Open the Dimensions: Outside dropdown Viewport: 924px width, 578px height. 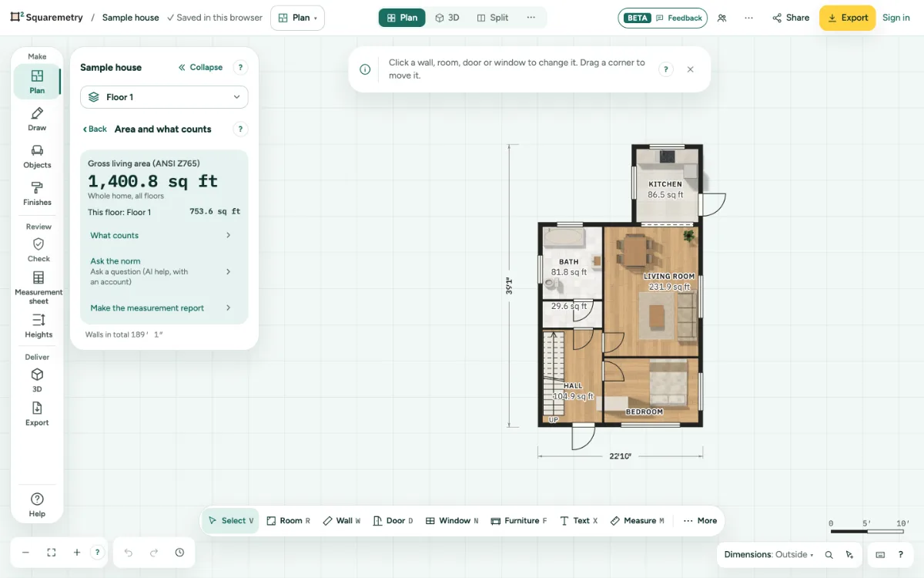pyautogui.click(x=768, y=554)
